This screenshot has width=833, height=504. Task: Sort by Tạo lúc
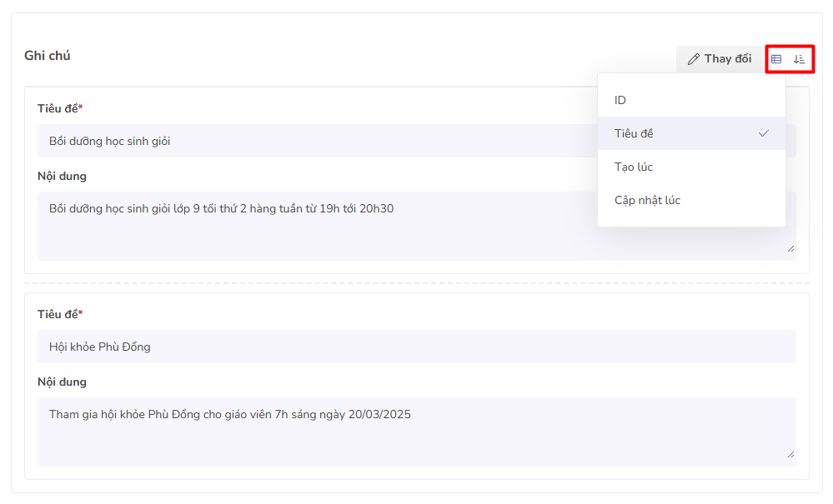coord(634,167)
